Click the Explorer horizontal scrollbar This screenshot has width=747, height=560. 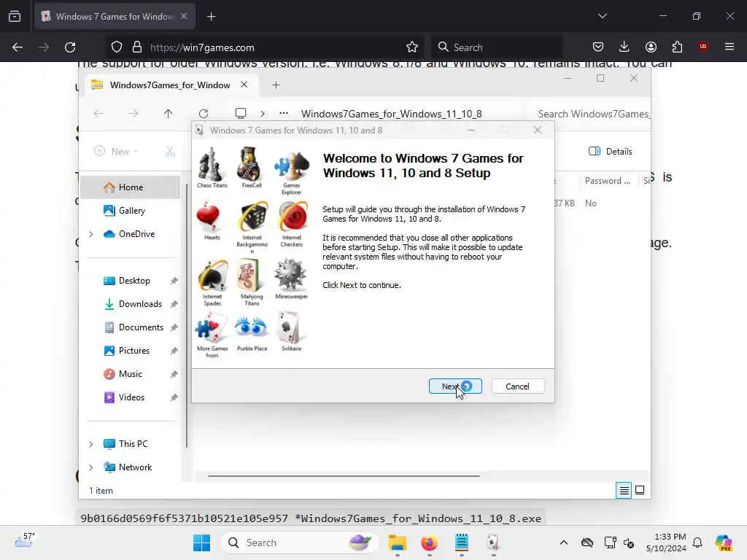pyautogui.click(x=344, y=475)
